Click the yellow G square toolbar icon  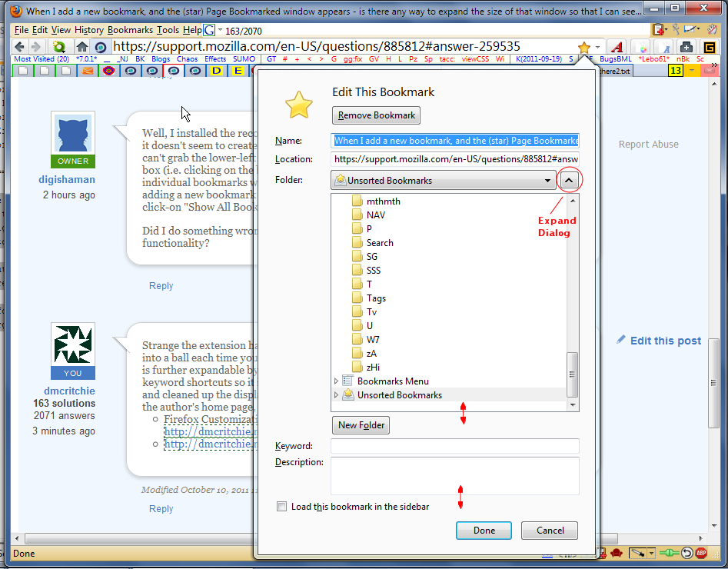point(709,47)
